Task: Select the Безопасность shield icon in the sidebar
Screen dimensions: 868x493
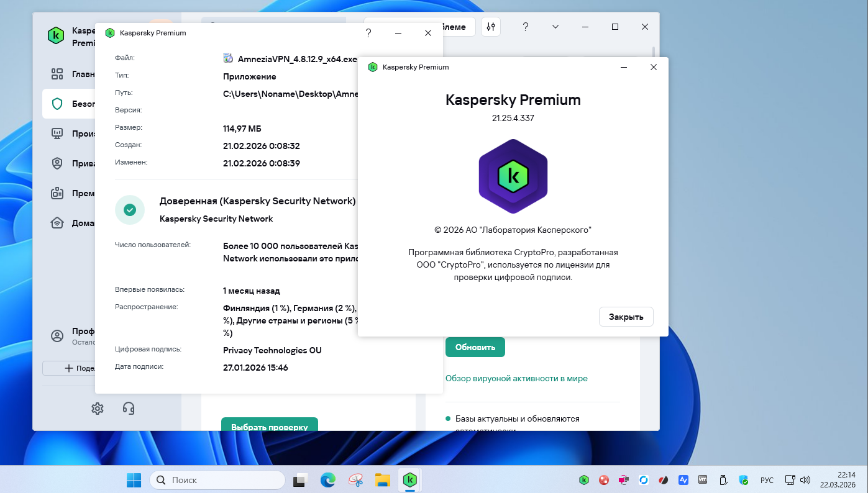Action: [x=57, y=104]
